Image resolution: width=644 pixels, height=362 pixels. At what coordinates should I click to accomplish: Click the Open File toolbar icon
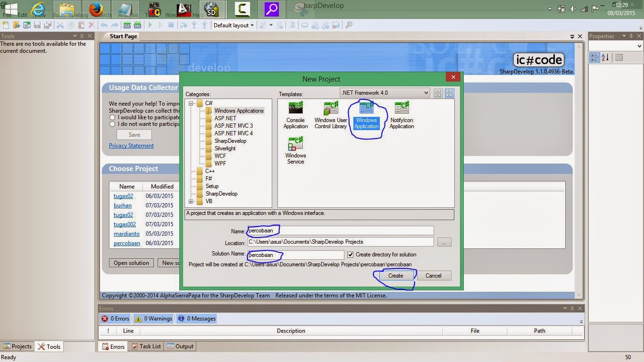(x=17, y=25)
